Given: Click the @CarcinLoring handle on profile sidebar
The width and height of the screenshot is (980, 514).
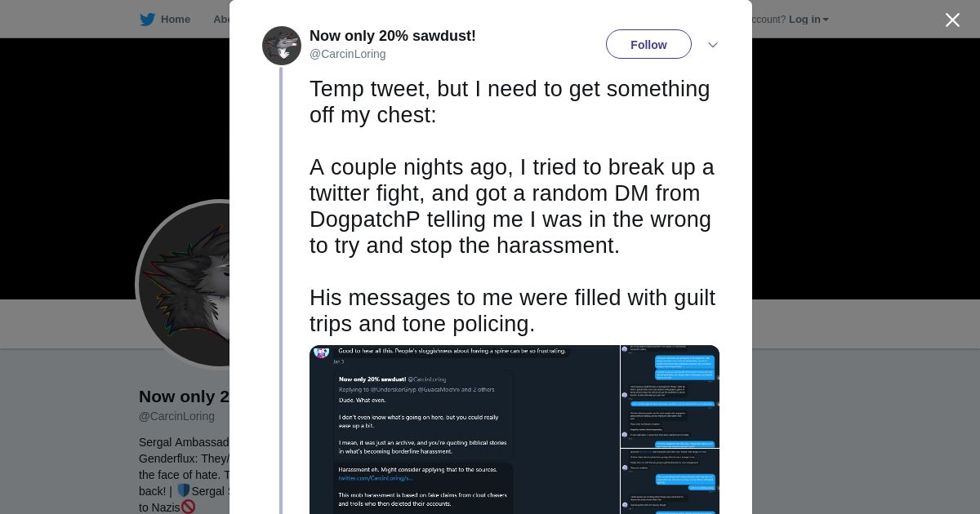Looking at the screenshot, I should (176, 416).
